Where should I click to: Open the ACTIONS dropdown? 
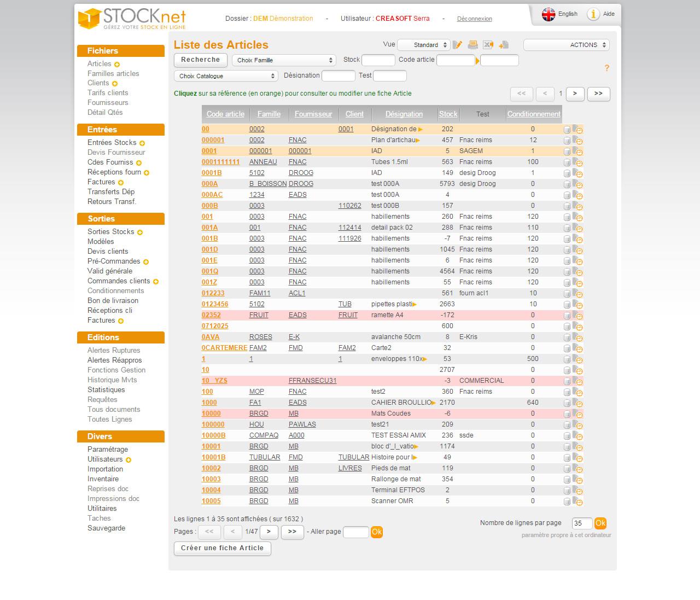coord(565,45)
